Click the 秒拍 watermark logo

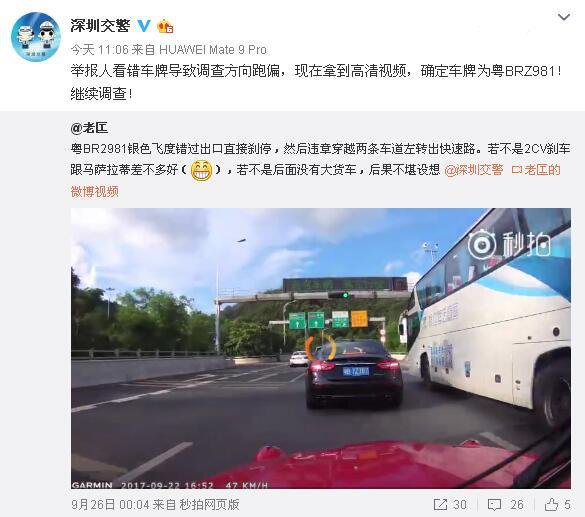coord(510,244)
